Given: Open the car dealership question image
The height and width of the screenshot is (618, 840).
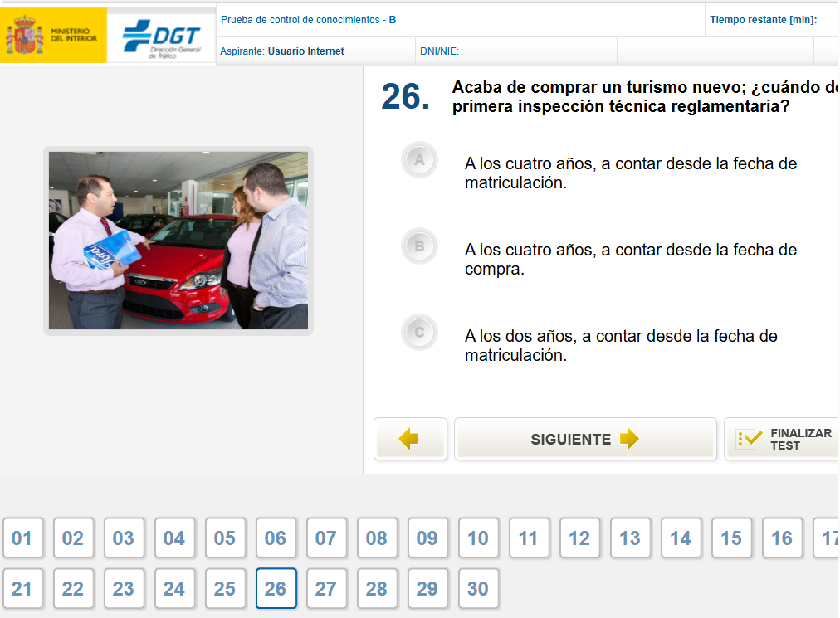Looking at the screenshot, I should point(178,241).
